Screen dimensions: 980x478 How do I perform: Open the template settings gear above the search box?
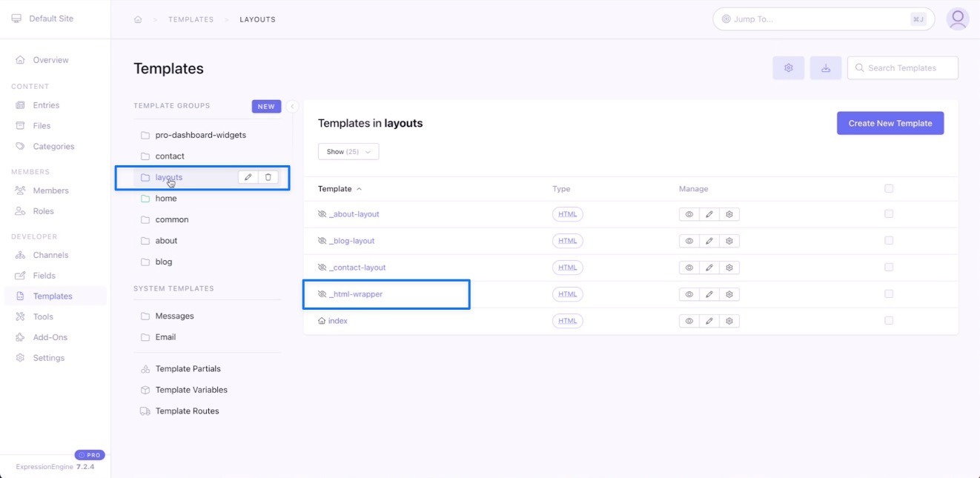point(788,67)
